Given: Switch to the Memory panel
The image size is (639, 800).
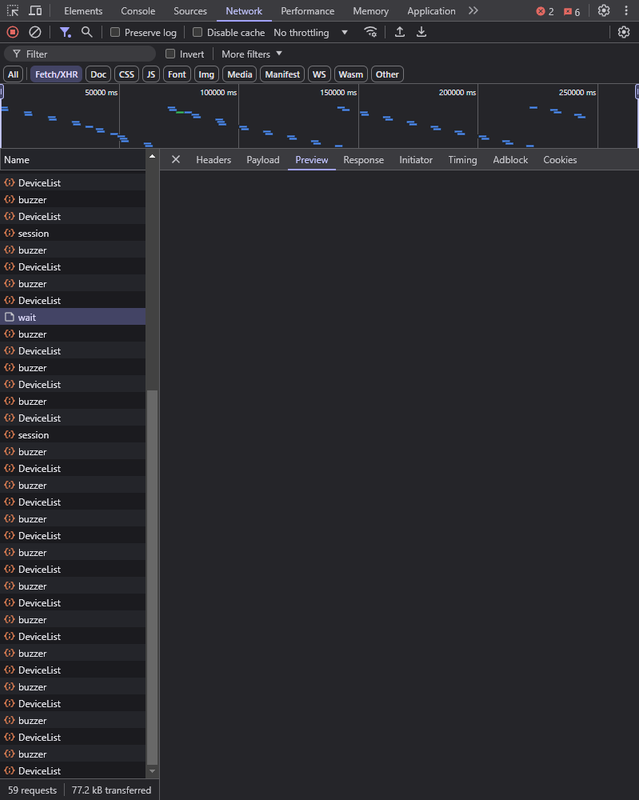Looking at the screenshot, I should pos(371,11).
